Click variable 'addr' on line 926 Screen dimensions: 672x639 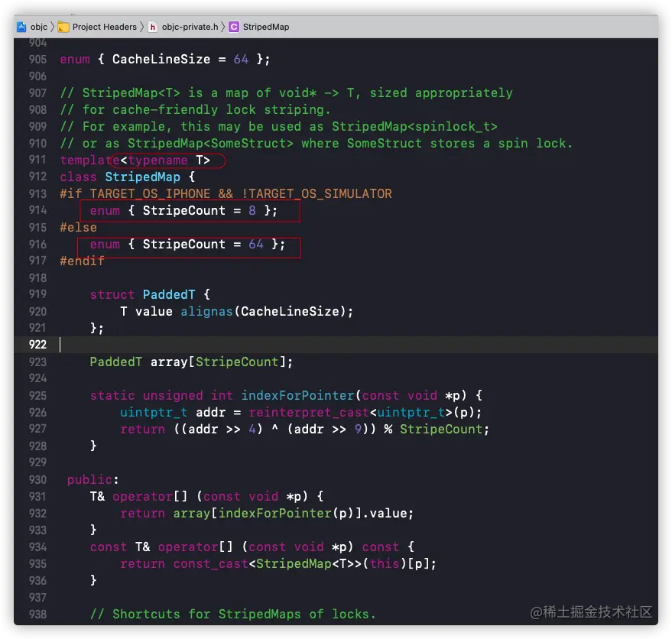[x=210, y=412]
